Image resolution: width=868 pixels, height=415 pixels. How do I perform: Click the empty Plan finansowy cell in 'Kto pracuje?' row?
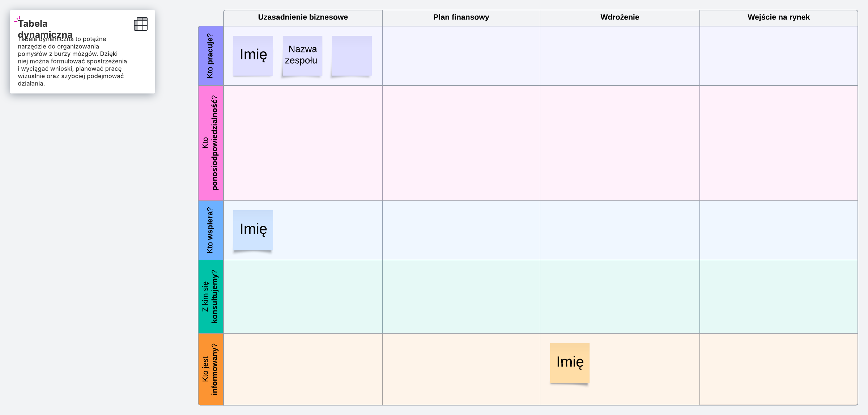461,56
